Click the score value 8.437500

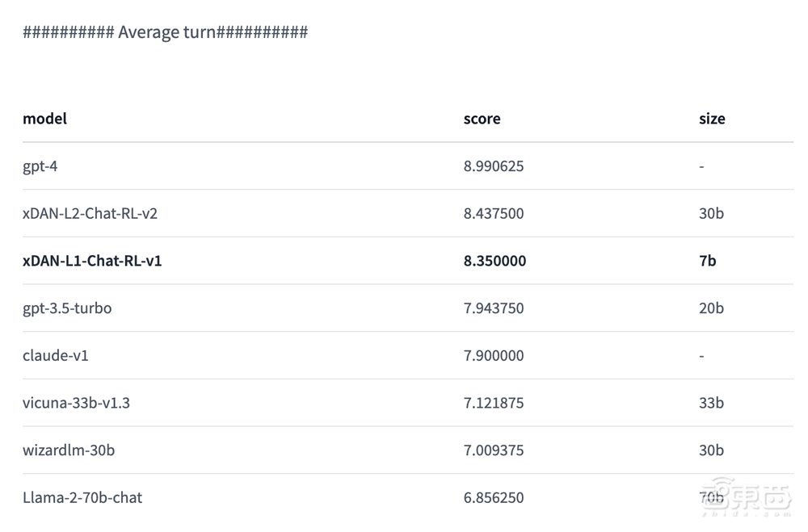tap(494, 214)
